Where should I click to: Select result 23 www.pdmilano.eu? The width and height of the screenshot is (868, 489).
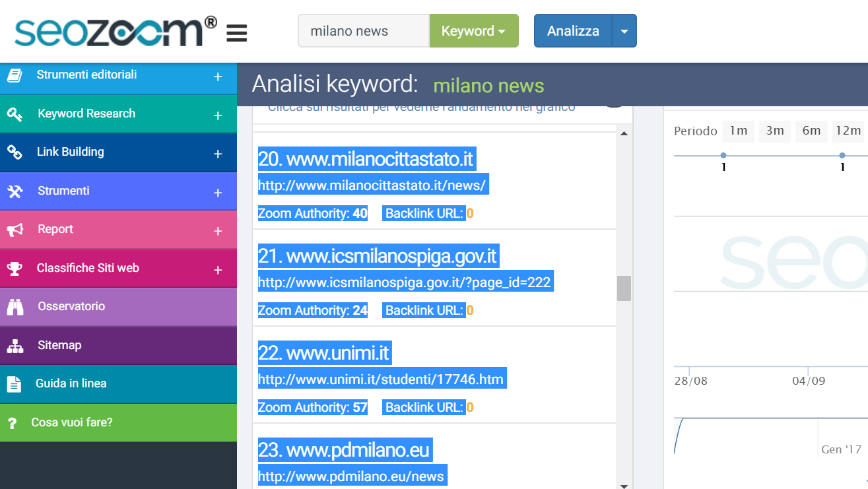coord(345,450)
